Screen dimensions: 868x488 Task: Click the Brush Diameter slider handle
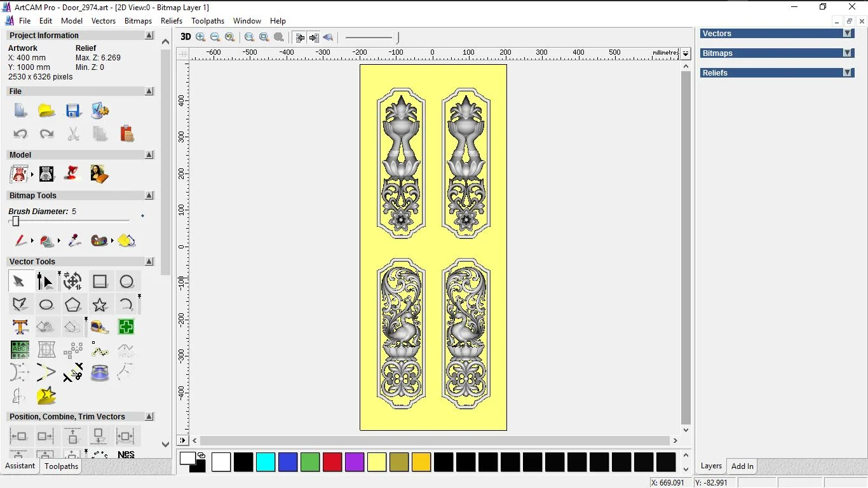pyautogui.click(x=16, y=221)
